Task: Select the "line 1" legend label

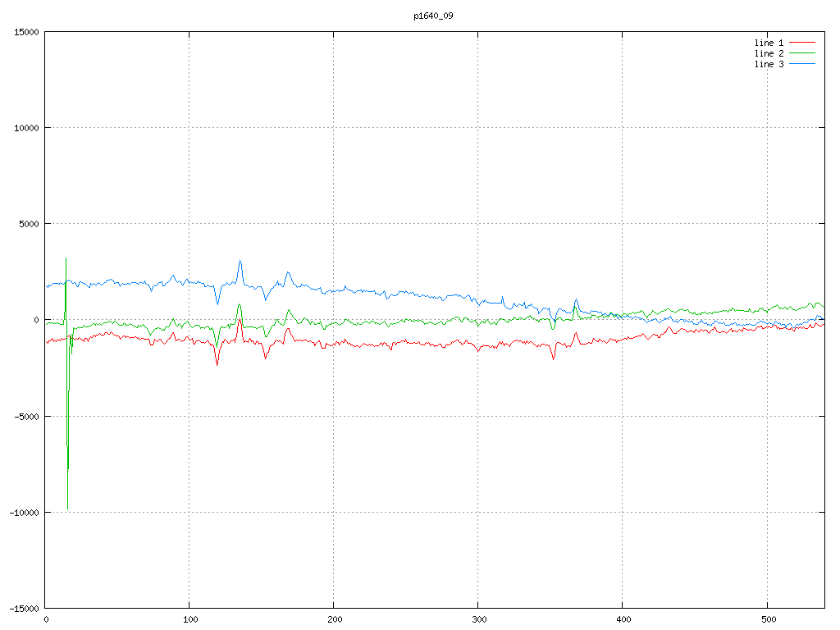Action: click(769, 42)
